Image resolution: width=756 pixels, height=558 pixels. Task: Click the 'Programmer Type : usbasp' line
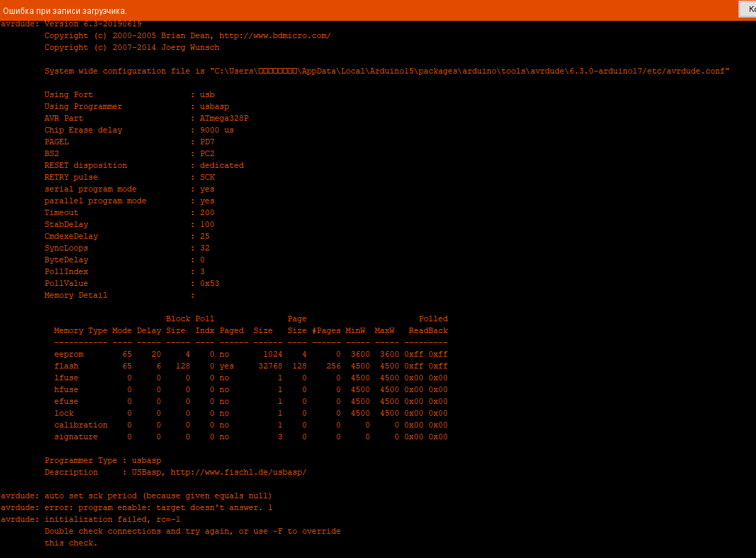(103, 460)
